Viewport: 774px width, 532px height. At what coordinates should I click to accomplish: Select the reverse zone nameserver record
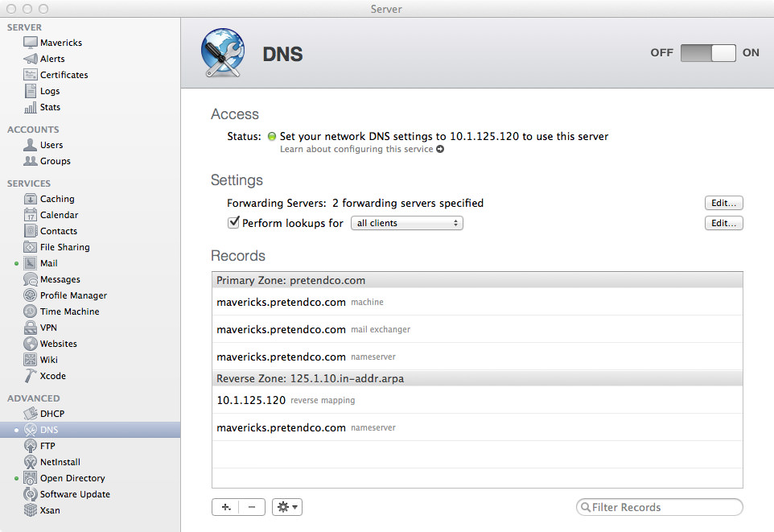[477, 427]
